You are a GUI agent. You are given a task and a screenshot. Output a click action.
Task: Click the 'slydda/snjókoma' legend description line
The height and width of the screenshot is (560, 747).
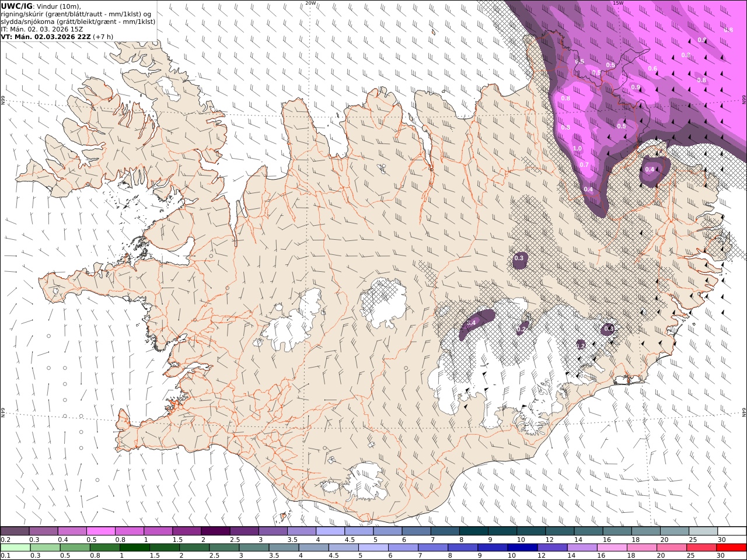point(78,21)
